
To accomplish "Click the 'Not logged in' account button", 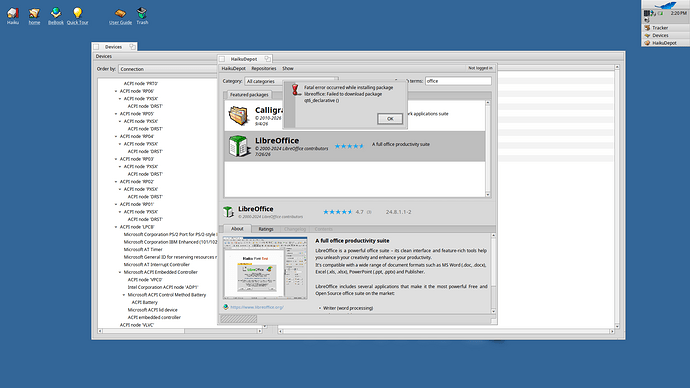I will (x=480, y=68).
